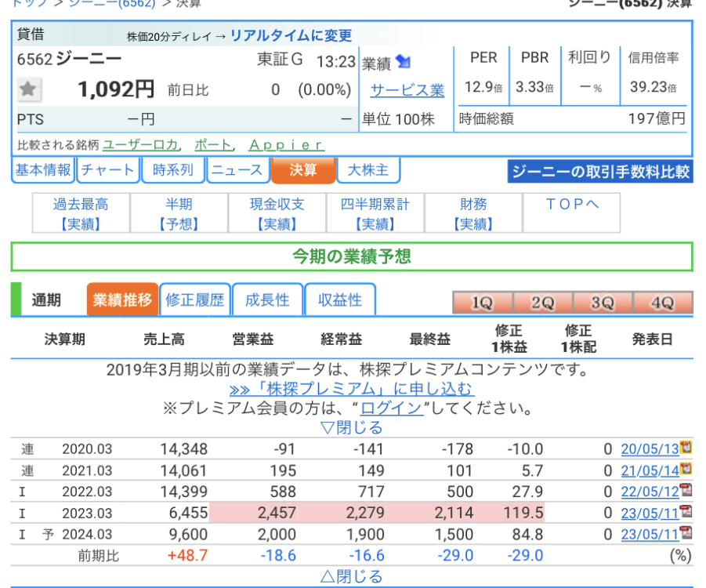Open the ジーニーの取引手数料比較 banner
This screenshot has width=706, height=588.
pos(600,171)
